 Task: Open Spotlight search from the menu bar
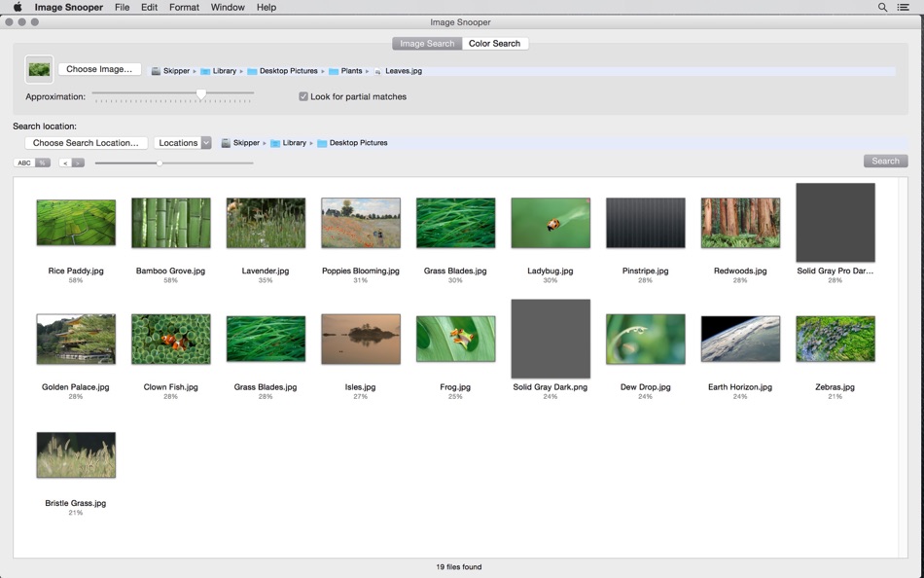click(x=880, y=7)
